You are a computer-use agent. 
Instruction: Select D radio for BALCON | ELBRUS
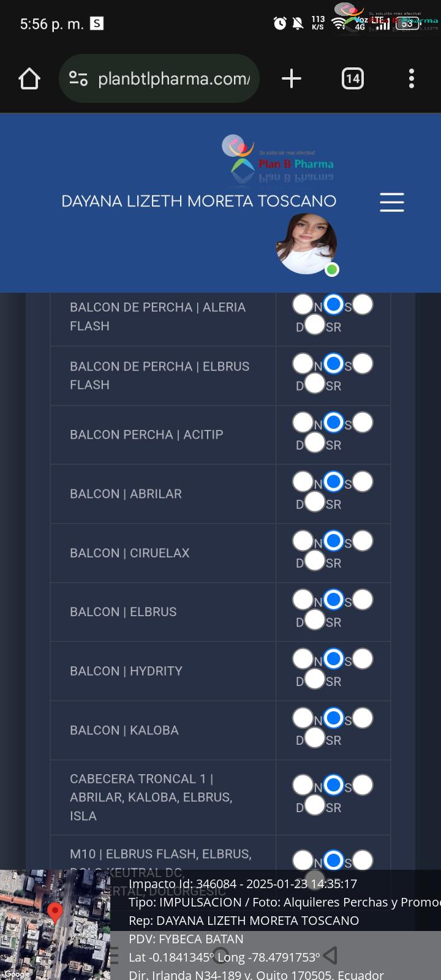(363, 600)
